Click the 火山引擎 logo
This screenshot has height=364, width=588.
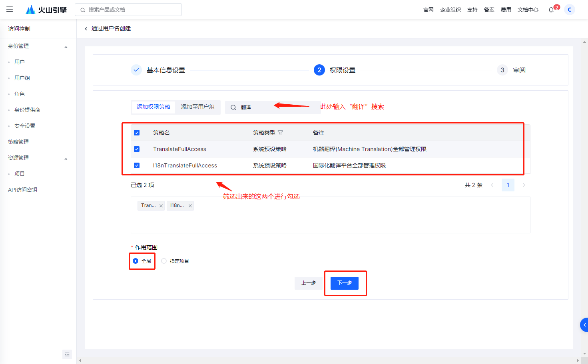tap(46, 10)
